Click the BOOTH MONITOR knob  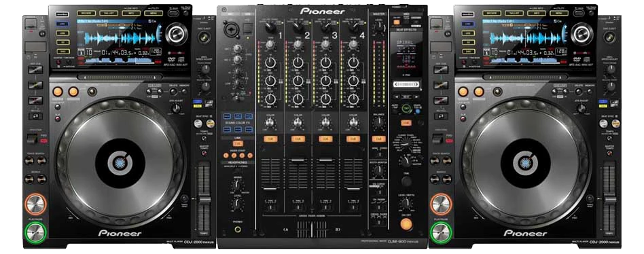point(378,170)
